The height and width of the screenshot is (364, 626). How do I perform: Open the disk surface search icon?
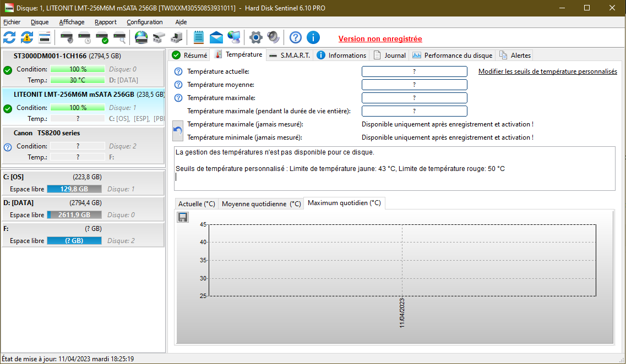click(119, 37)
